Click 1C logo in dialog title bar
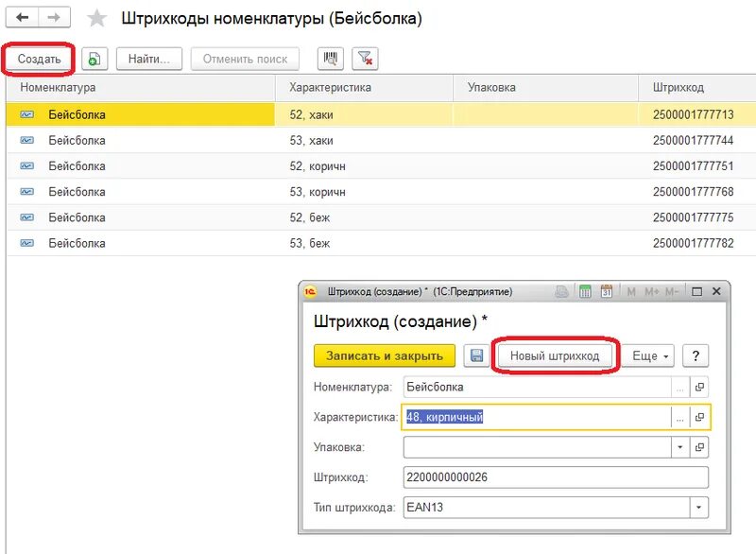 pos(310,291)
